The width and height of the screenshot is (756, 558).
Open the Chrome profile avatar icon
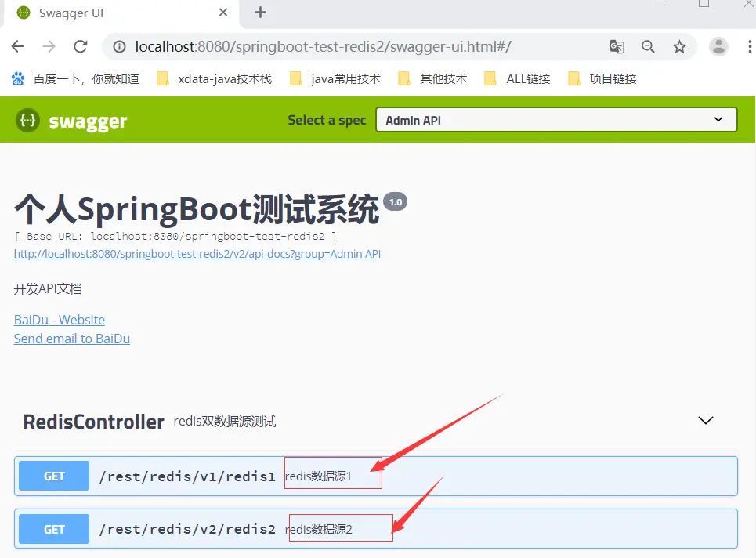pyautogui.click(x=718, y=46)
